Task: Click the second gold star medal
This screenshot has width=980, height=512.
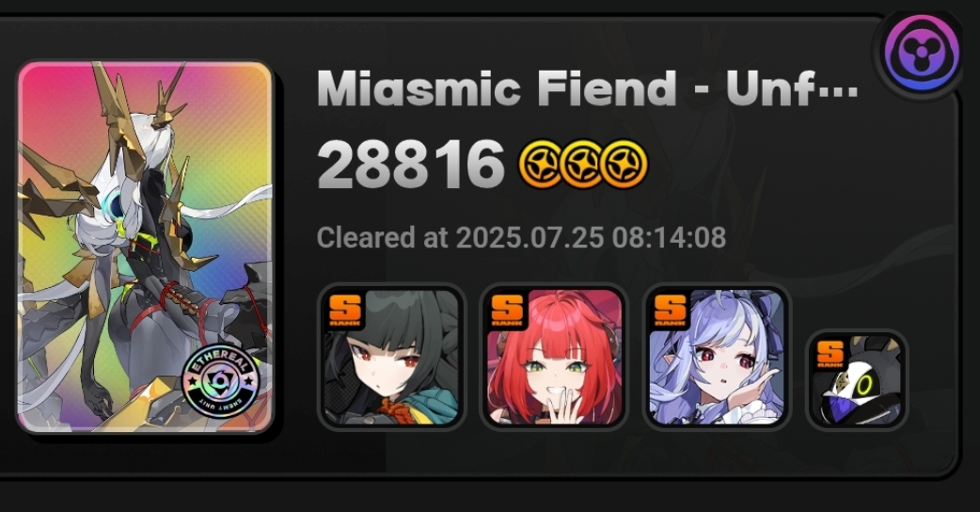Action: click(582, 164)
